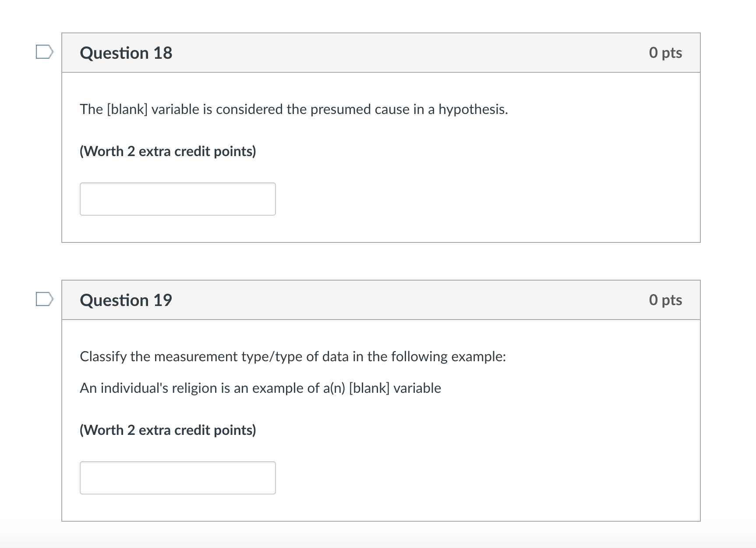Viewport: 756px width, 548px height.
Task: Click inside the Question 19 answer box
Action: point(177,477)
